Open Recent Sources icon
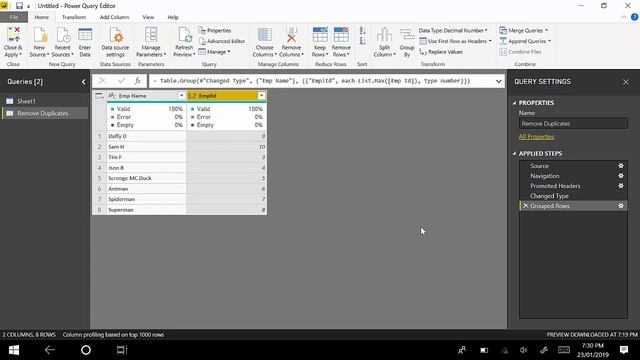The image size is (640, 360). [62, 35]
